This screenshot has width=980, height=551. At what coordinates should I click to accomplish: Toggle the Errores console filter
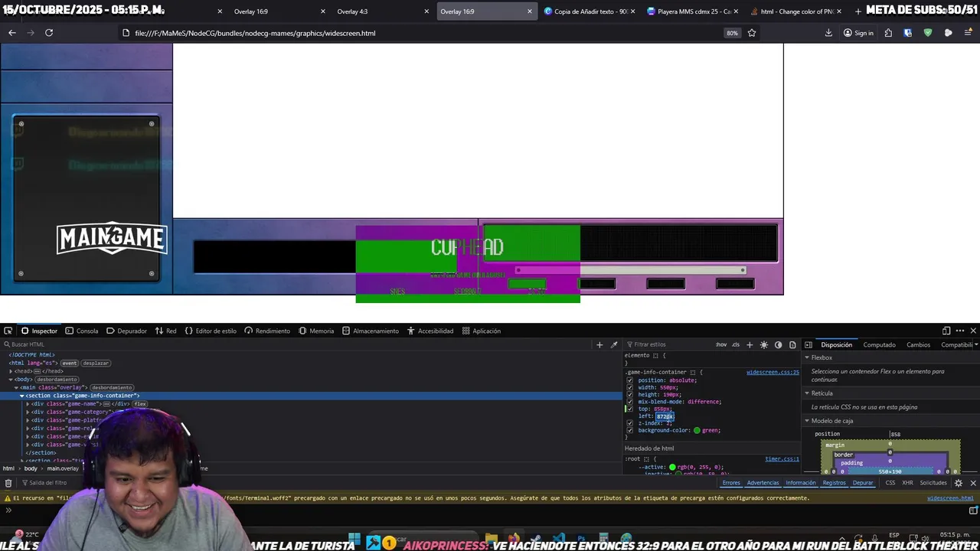pyautogui.click(x=731, y=483)
